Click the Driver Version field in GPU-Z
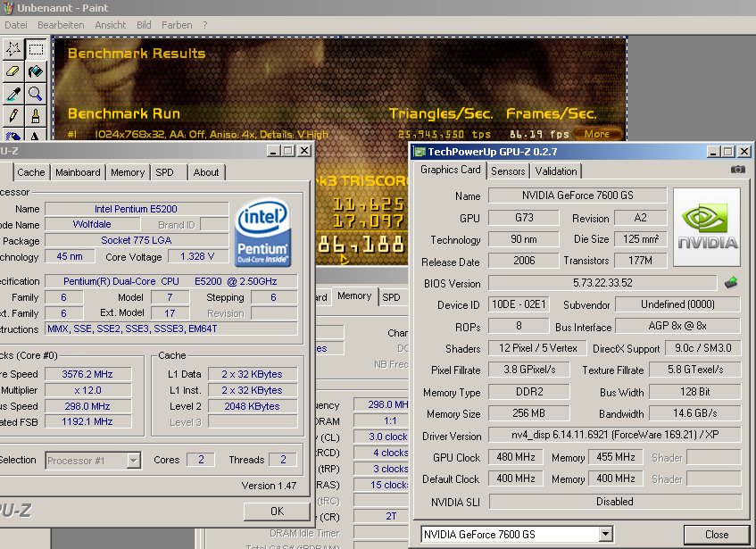This screenshot has width=756, height=549. pyautogui.click(x=615, y=435)
